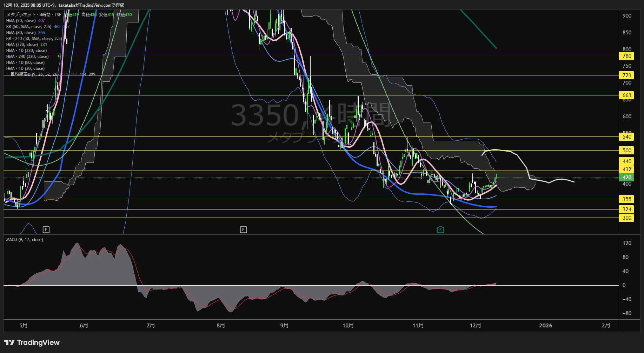Click the 2026 label on the time axis
644x353 pixels.
545,326
